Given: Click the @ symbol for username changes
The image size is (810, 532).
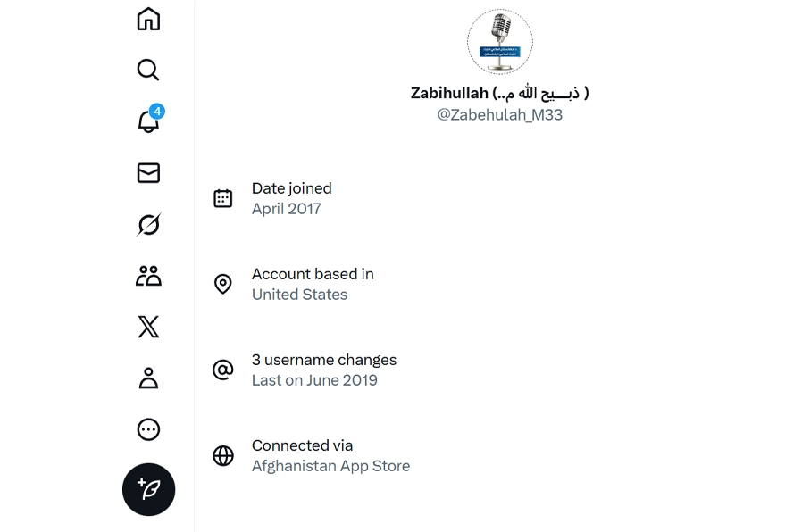Looking at the screenshot, I should pos(222,369).
